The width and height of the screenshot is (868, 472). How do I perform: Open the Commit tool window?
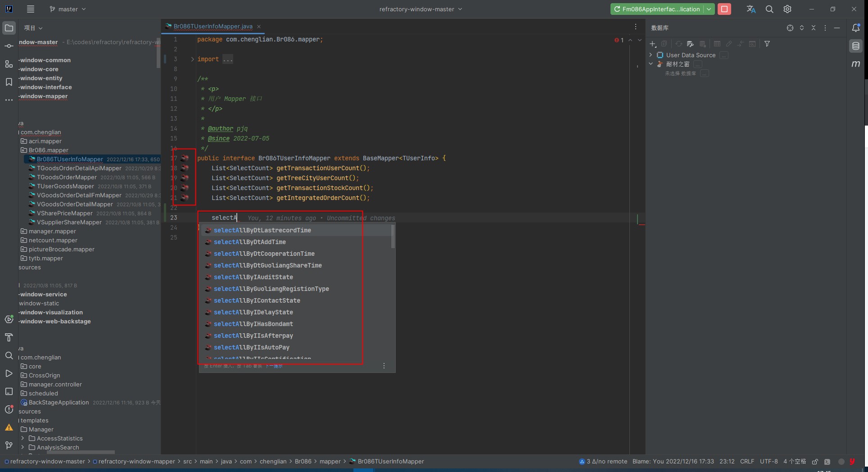pyautogui.click(x=9, y=46)
